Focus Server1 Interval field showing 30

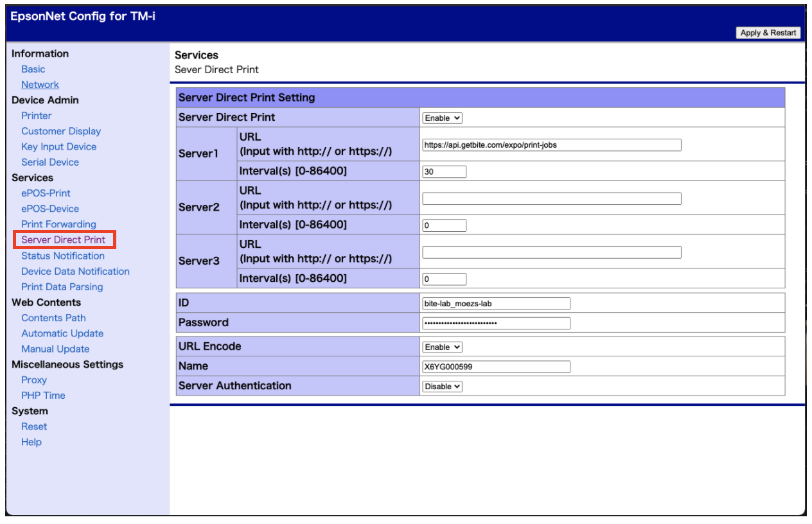pos(445,172)
